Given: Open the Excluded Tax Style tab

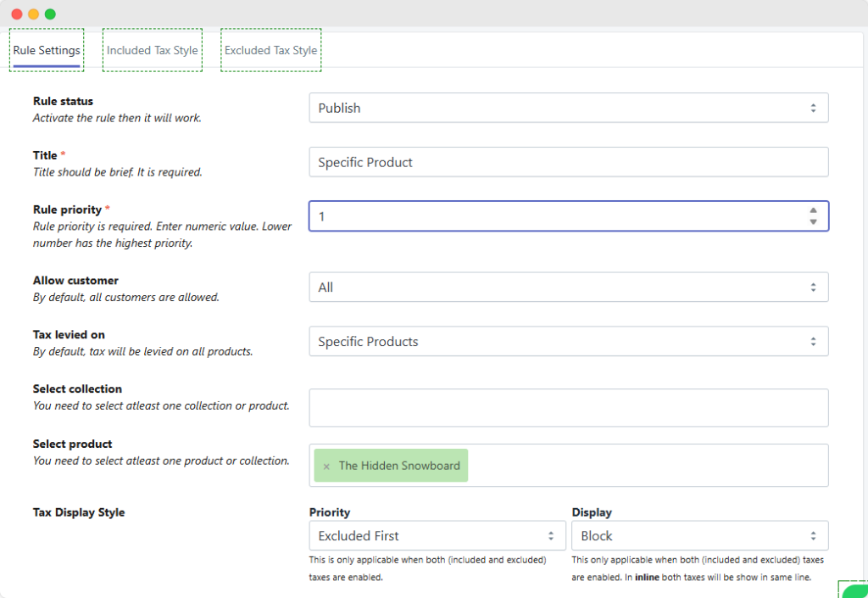Looking at the screenshot, I should coord(270,50).
